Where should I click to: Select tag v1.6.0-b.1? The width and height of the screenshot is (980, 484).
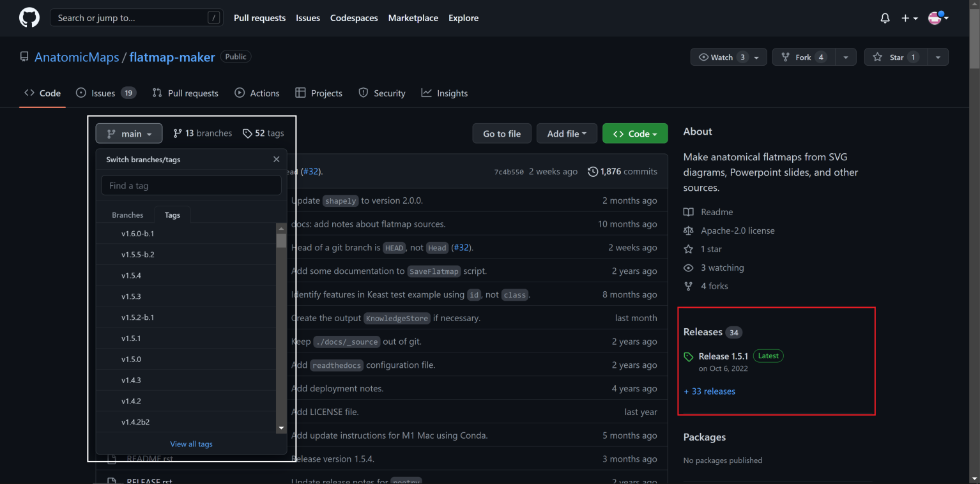coord(186,234)
